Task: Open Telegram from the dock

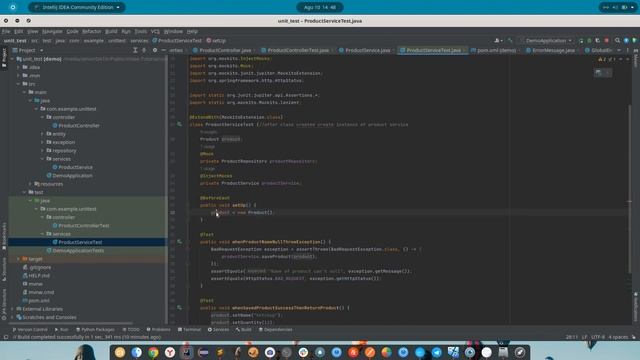Action: [436, 352]
